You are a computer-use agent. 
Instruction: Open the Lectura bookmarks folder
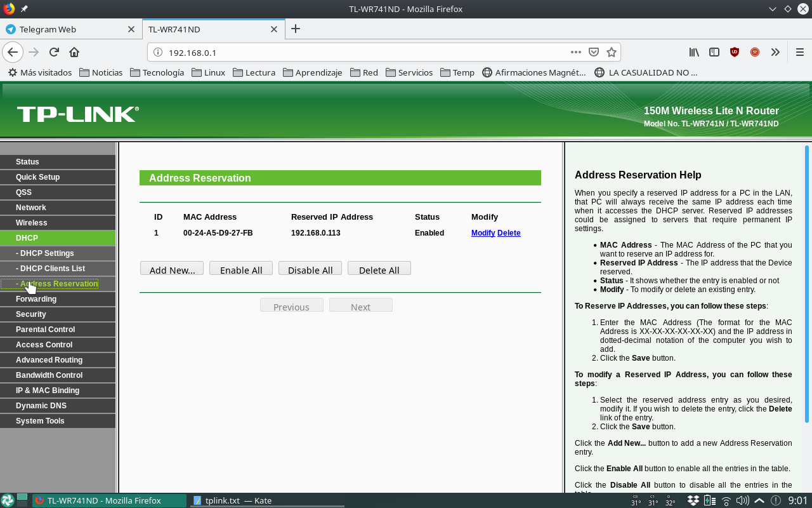(x=254, y=72)
